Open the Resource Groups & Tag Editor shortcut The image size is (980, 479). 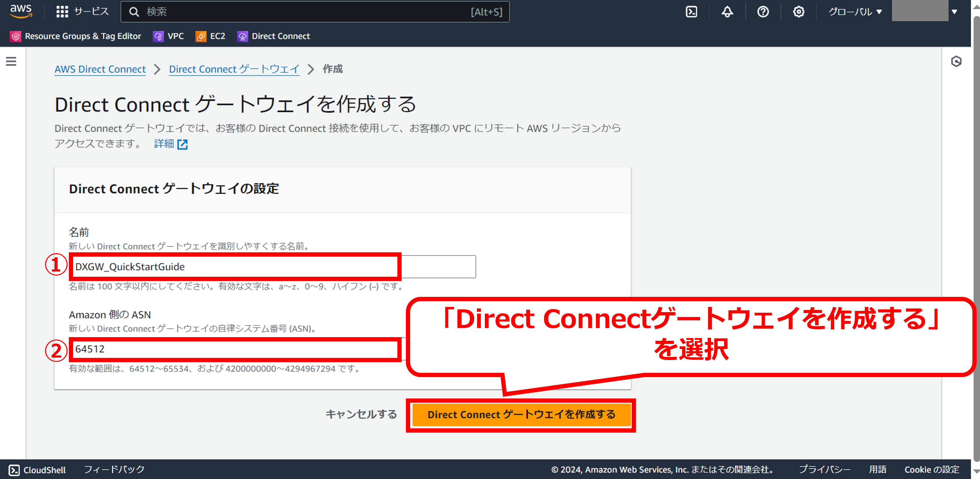click(x=75, y=36)
